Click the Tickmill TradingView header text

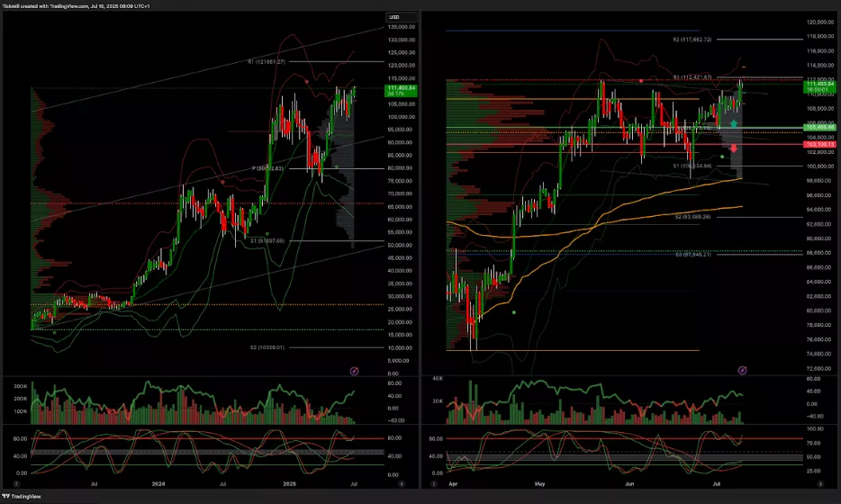coord(72,5)
